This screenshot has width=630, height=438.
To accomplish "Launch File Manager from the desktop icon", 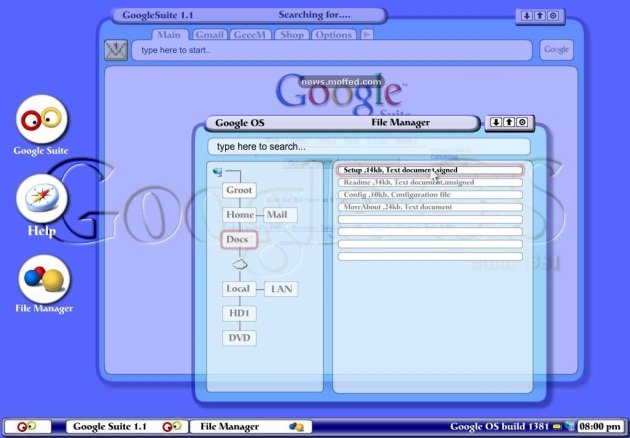I will [43, 278].
